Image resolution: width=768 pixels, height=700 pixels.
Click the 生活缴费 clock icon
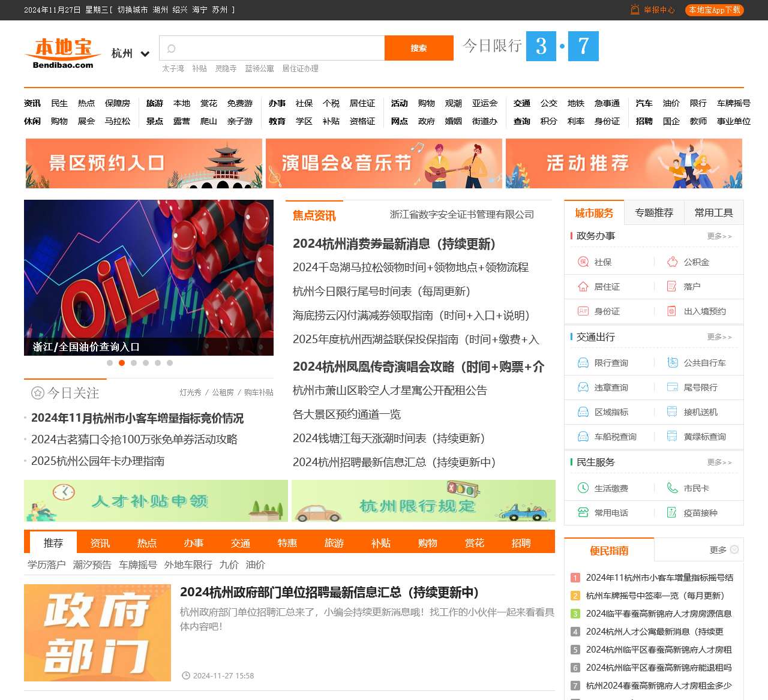point(582,488)
